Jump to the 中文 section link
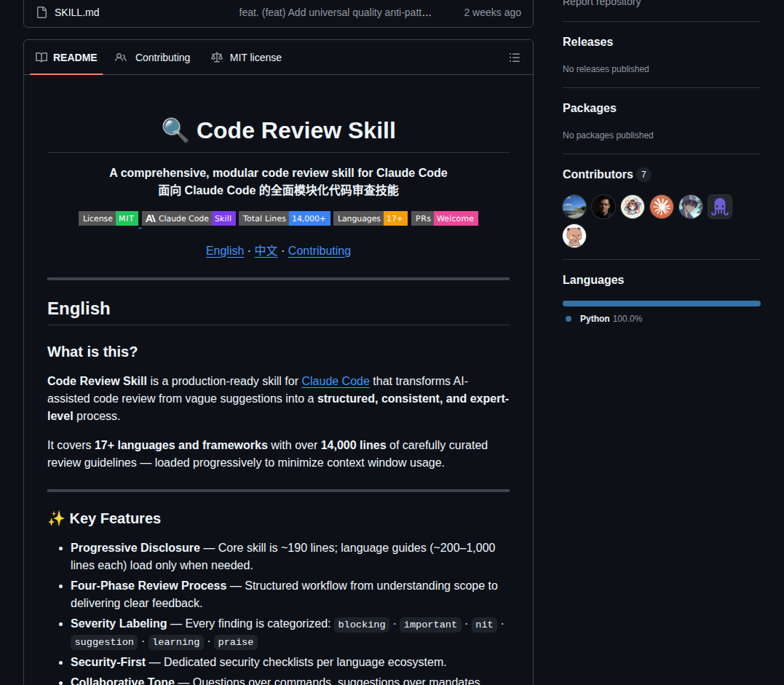784x685 pixels. point(266,251)
